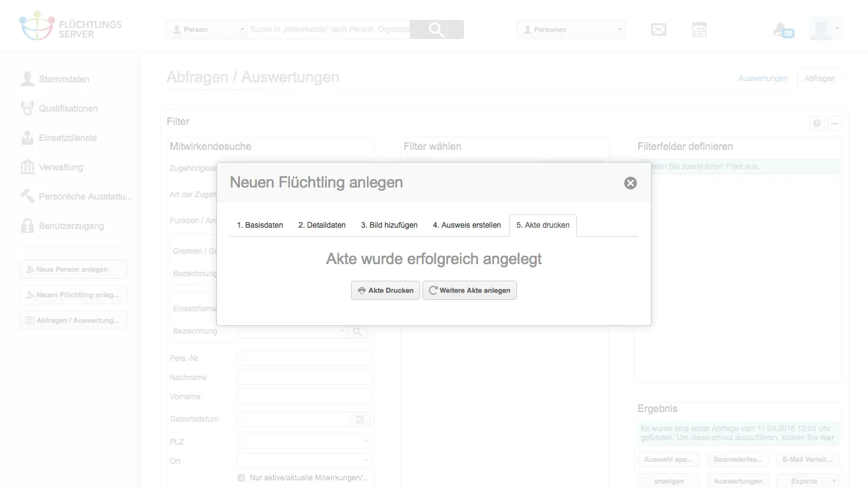Switch to the Auswertungen page tab
The width and height of the screenshot is (868, 488).
[x=763, y=78]
